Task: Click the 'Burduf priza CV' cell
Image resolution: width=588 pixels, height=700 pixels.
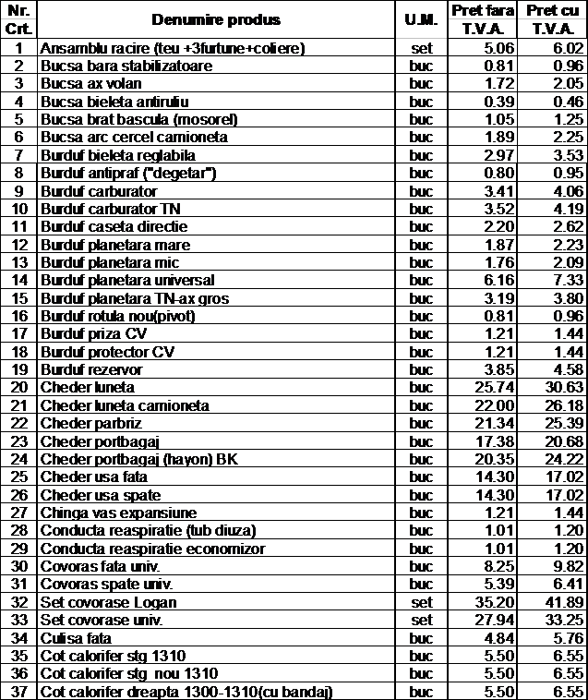Action: (216, 334)
